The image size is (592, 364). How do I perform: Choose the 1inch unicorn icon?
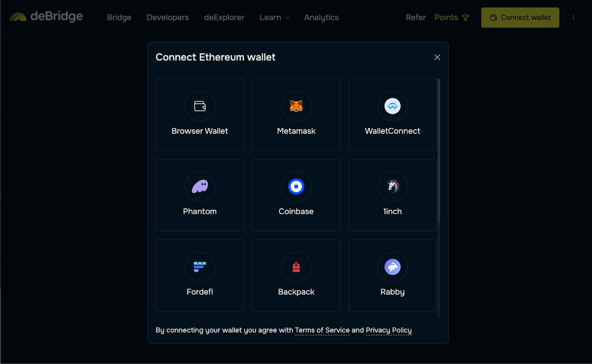pyautogui.click(x=392, y=186)
